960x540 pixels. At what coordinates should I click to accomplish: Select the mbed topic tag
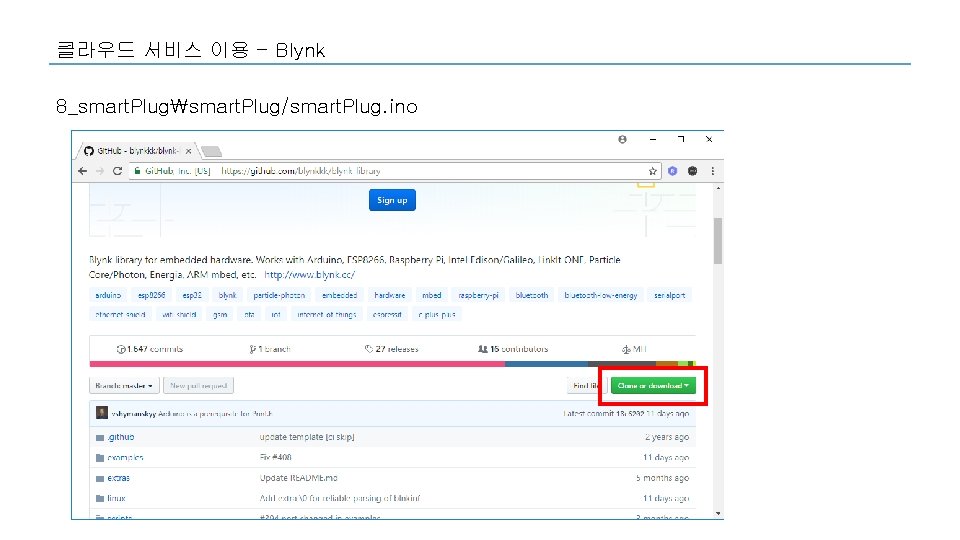point(432,295)
